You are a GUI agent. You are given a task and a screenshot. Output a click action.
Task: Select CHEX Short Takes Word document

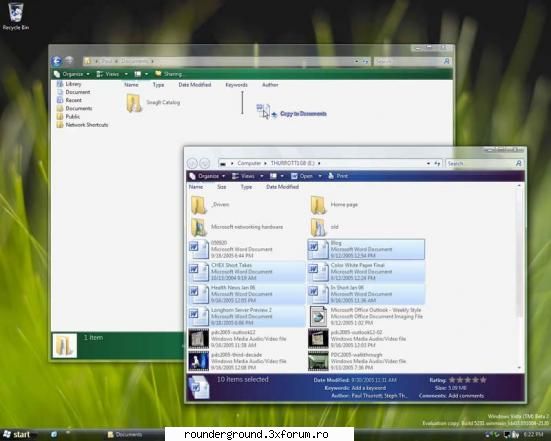tap(247, 271)
